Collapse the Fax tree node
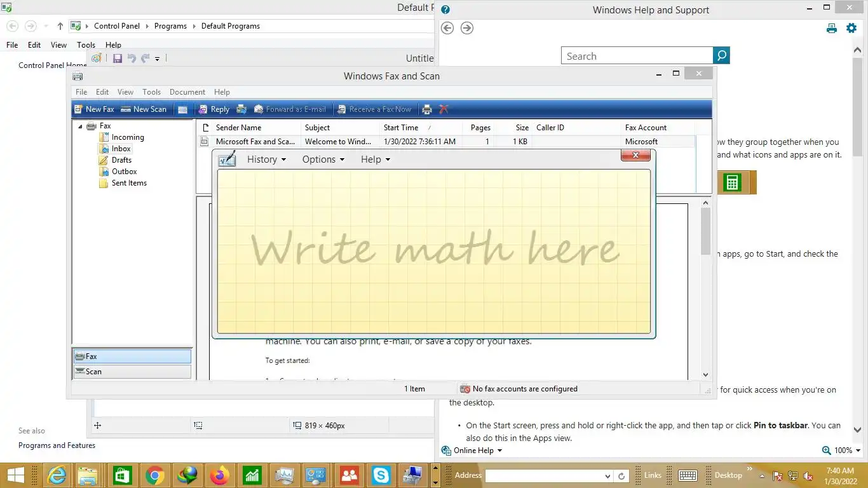Viewport: 868px width, 488px height. point(80,126)
